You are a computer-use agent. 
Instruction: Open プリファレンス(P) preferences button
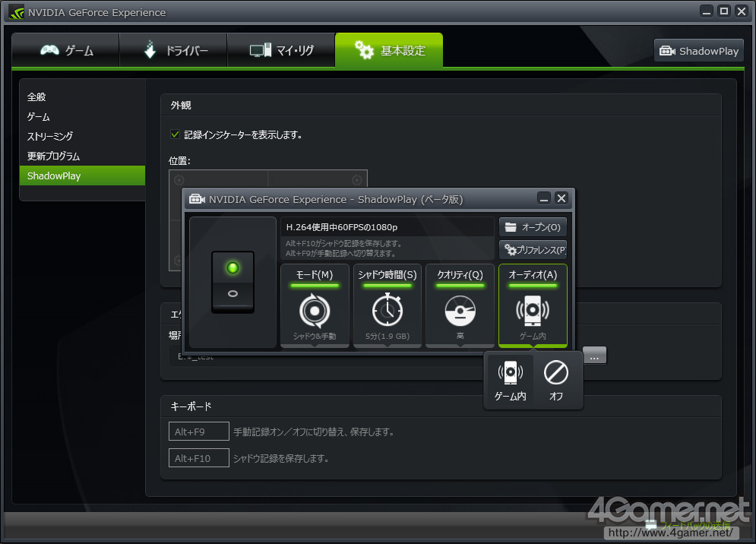(x=533, y=250)
